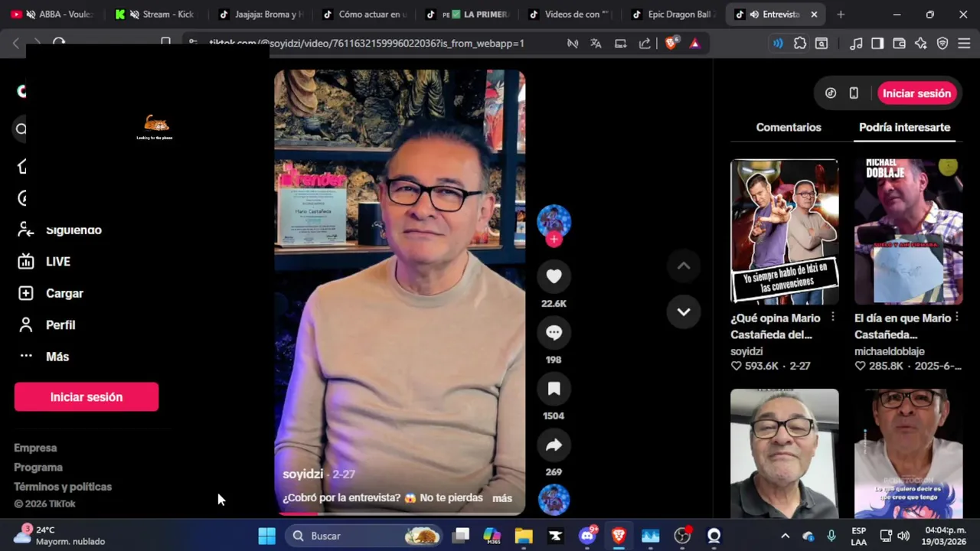Screen dimensions: 980x551
Task: Open the browser hamburger menu
Action: [964, 44]
